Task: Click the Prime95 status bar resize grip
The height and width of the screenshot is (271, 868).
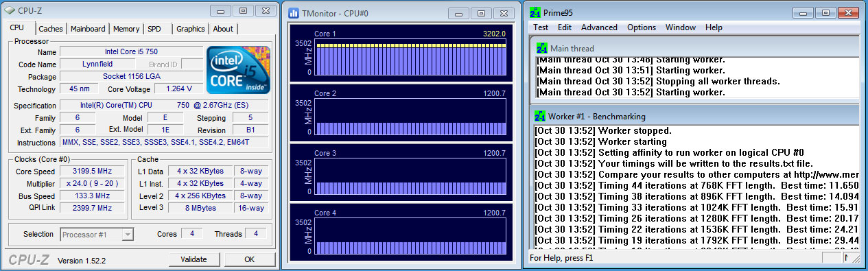Action: pyautogui.click(x=856, y=259)
